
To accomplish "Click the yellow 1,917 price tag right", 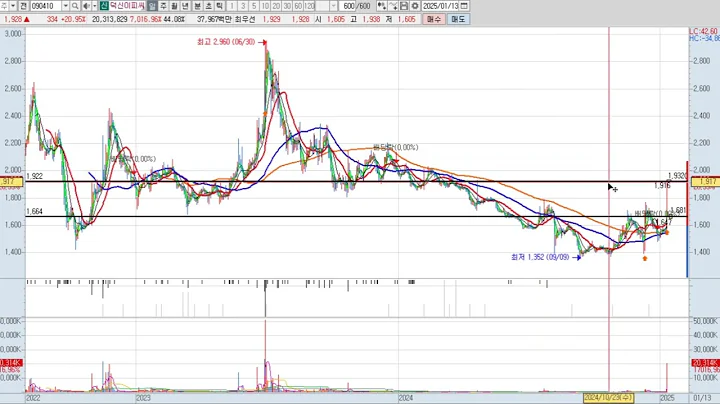I will (x=704, y=182).
